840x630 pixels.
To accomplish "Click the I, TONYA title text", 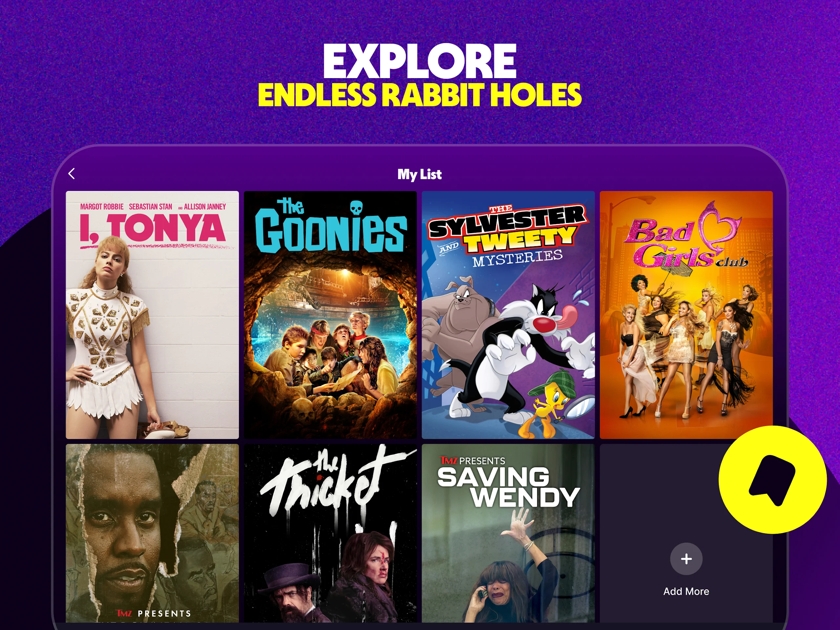I will pos(152,229).
